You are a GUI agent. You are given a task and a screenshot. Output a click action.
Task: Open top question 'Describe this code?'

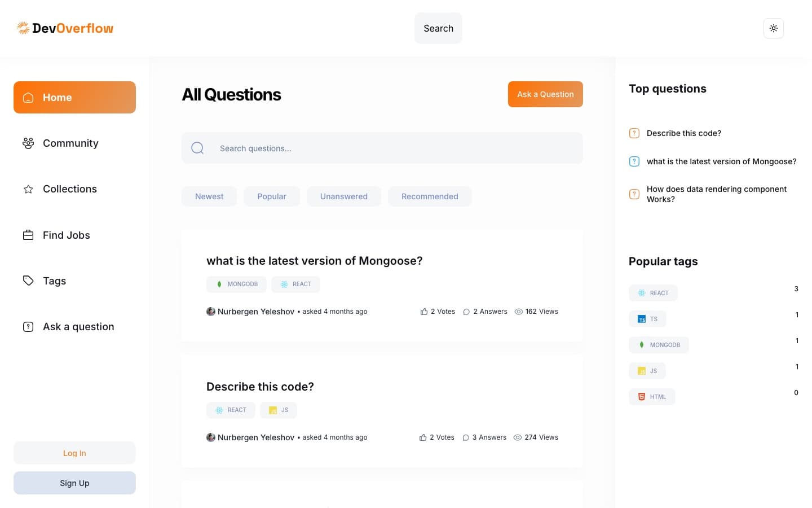pyautogui.click(x=684, y=133)
